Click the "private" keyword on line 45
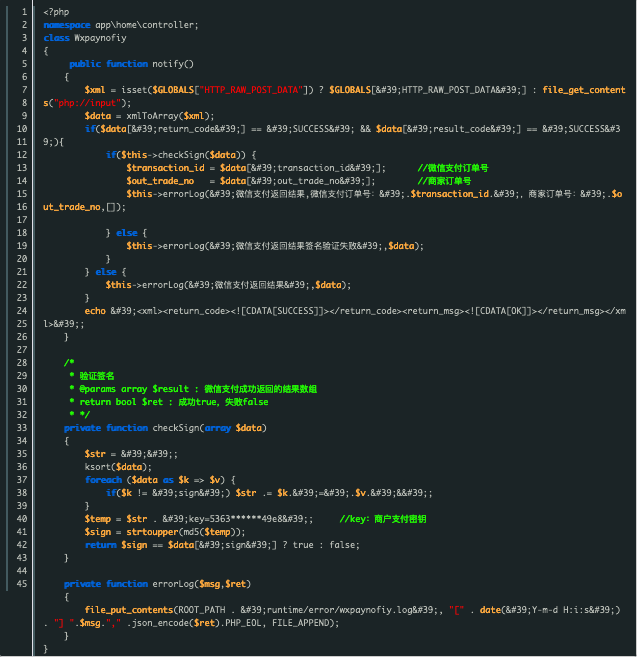 [83, 584]
